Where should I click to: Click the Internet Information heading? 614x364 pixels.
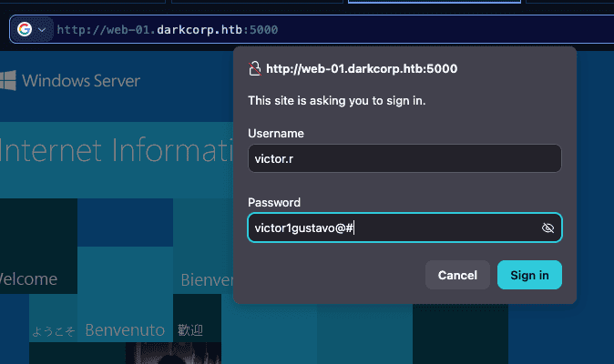point(117,150)
